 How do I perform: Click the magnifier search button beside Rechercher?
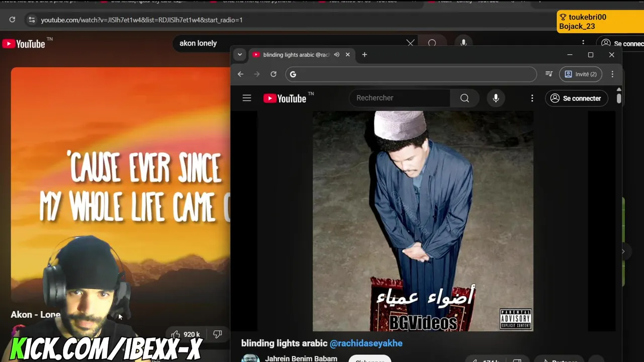(464, 98)
